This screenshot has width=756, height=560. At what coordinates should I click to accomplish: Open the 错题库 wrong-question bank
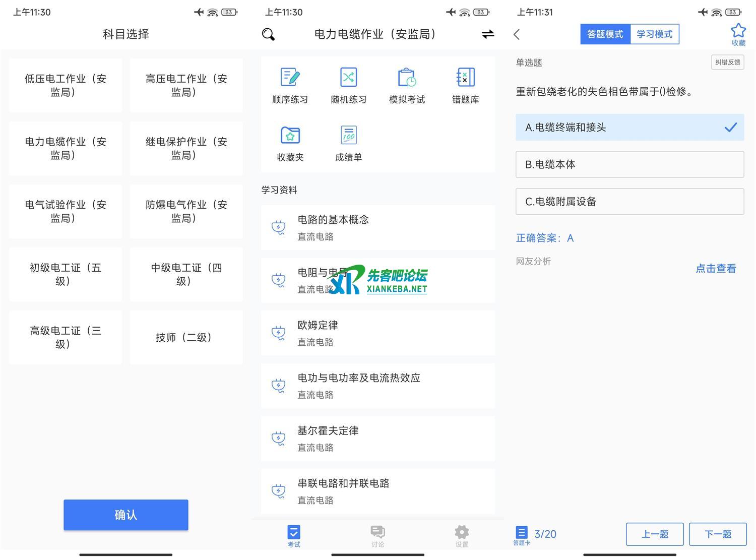465,86
